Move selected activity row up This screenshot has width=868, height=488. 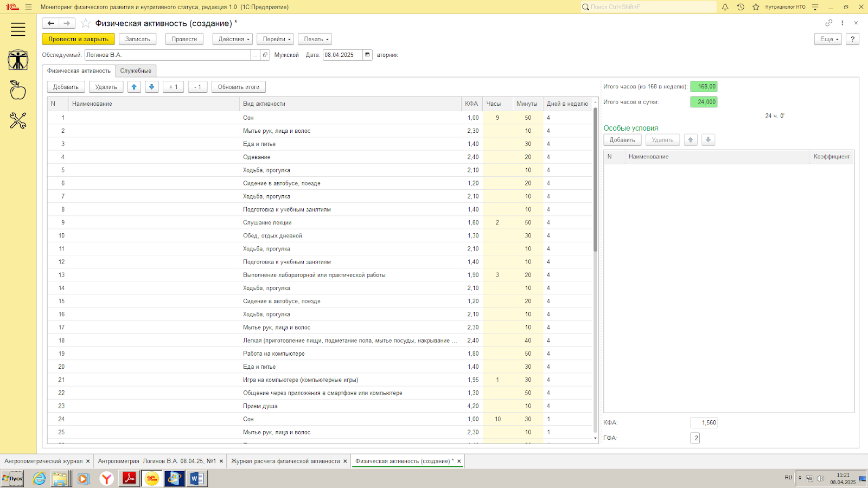(134, 87)
